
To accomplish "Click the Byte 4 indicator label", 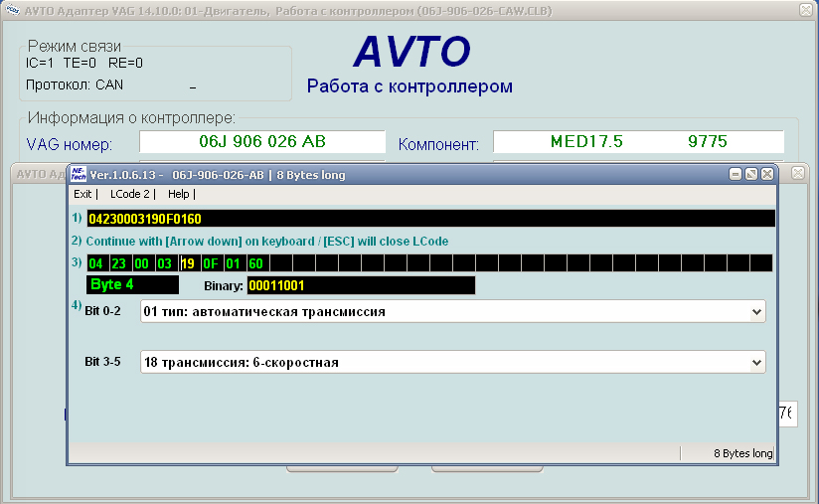I will [132, 285].
